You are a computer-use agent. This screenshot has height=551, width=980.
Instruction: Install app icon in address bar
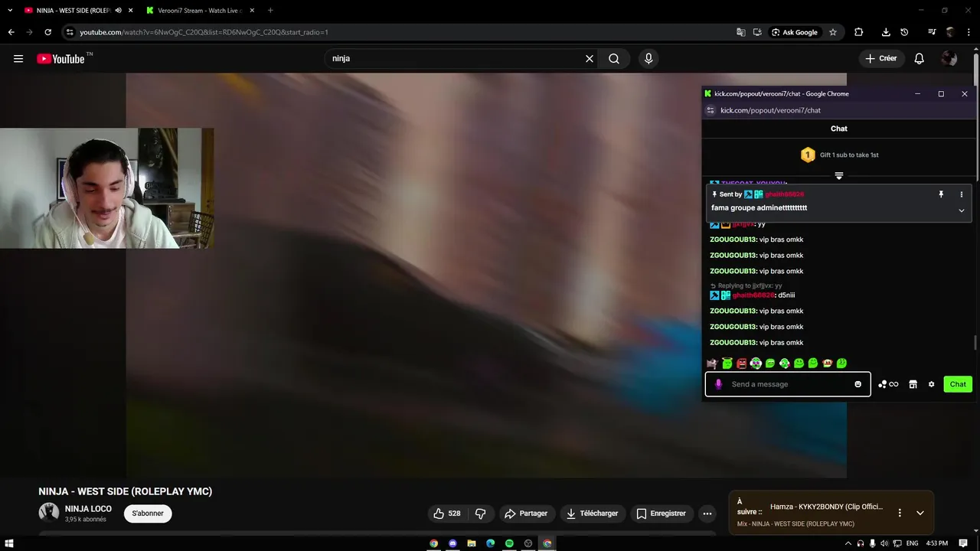pos(757,32)
